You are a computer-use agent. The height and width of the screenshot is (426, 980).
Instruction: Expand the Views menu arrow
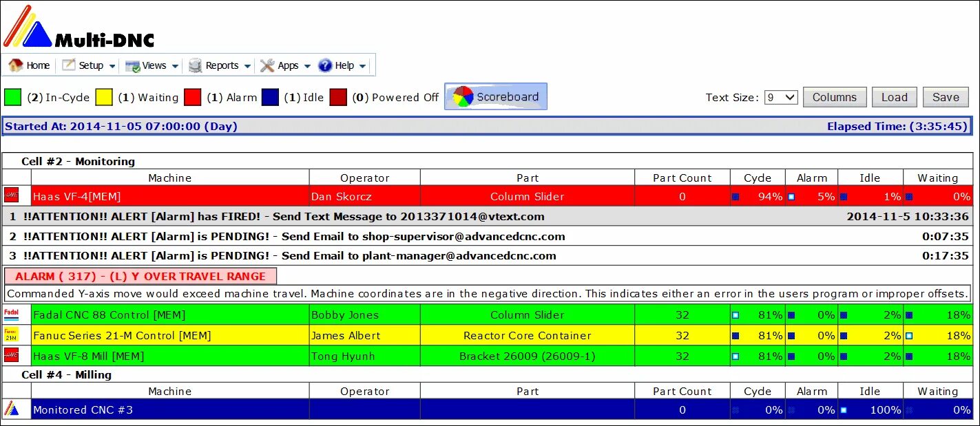pos(176,66)
